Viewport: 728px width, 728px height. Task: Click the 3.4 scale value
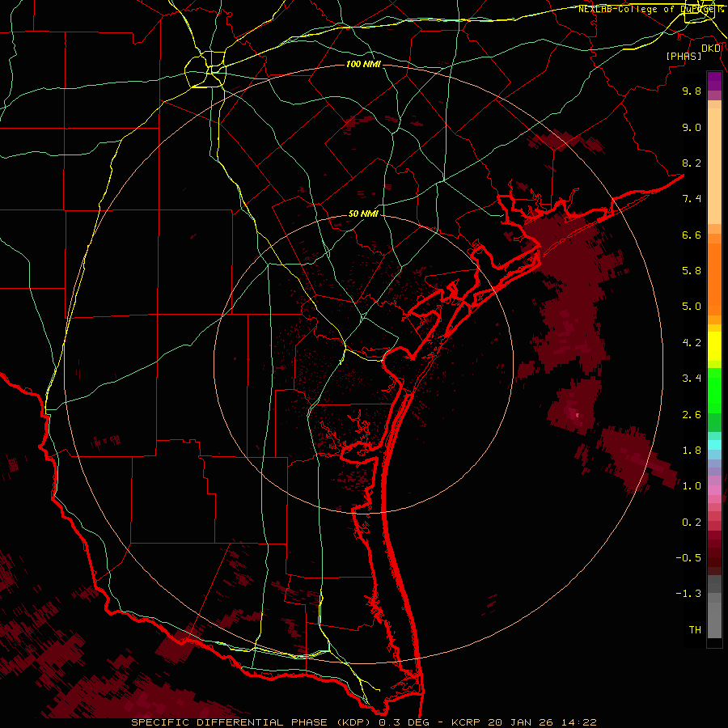pyautogui.click(x=692, y=379)
